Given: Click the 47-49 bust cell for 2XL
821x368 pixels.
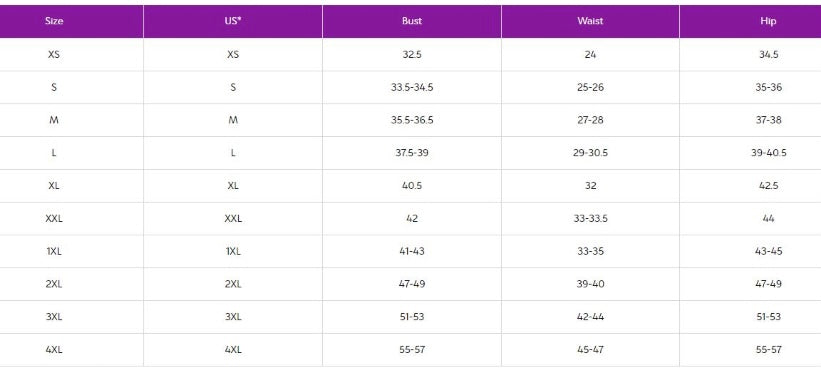Looking at the screenshot, I should click(412, 284).
